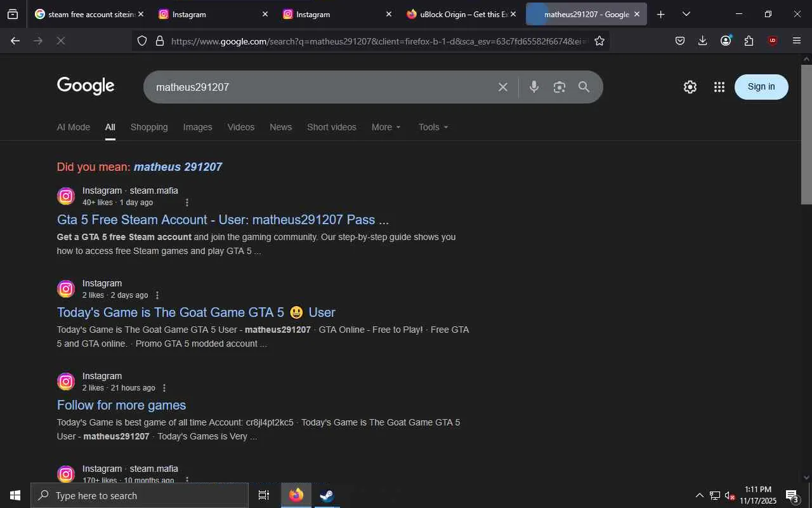
Task: Bookmark this page with star icon
Action: pos(599,41)
